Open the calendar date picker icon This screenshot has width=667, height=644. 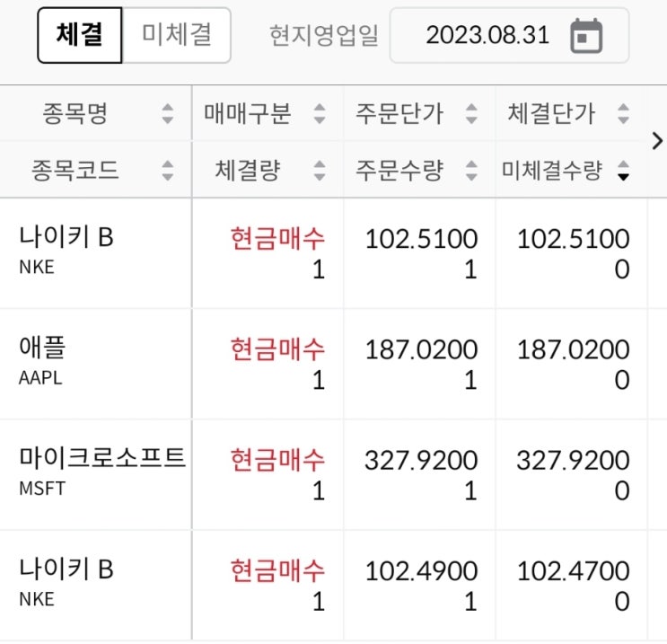pyautogui.click(x=587, y=36)
